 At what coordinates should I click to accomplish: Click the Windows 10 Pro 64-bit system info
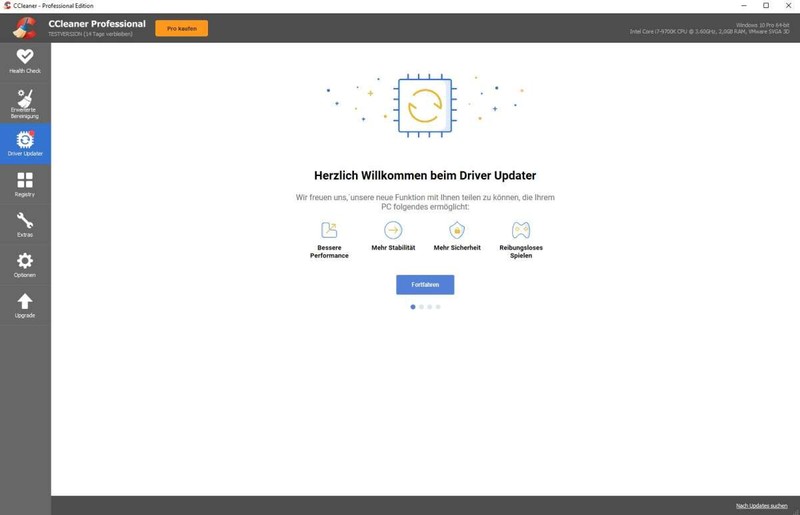762,25
